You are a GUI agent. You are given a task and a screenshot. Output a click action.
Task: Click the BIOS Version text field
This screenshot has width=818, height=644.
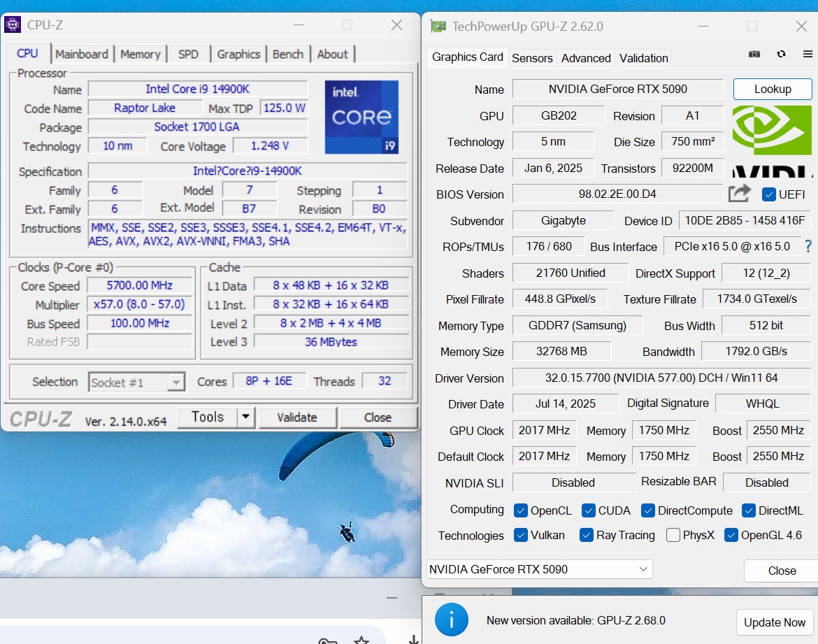(617, 194)
